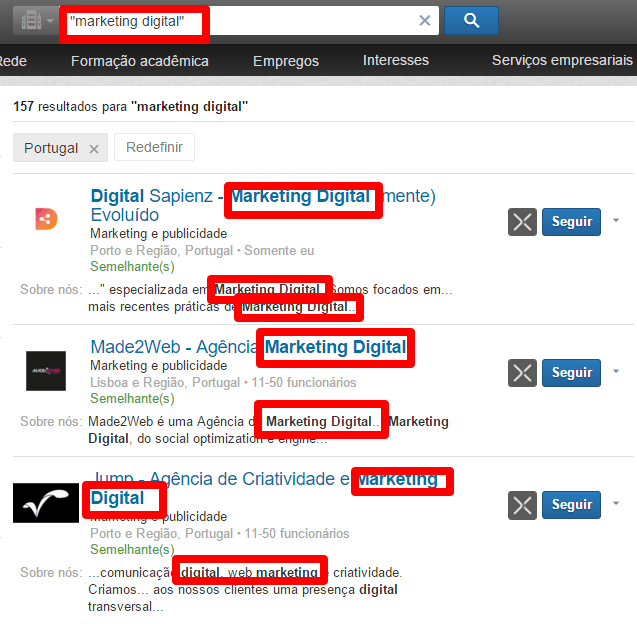Follow Digital Sapienz with the Seguir button
637x624 pixels.
click(571, 222)
